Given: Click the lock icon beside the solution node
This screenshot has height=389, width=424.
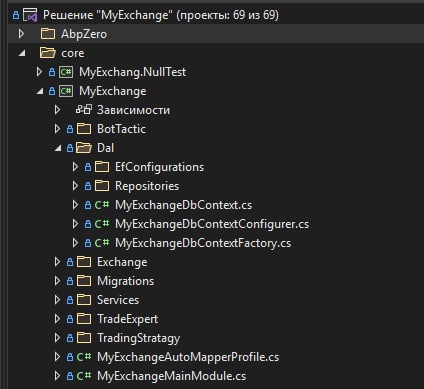Looking at the screenshot, I should (x=16, y=15).
